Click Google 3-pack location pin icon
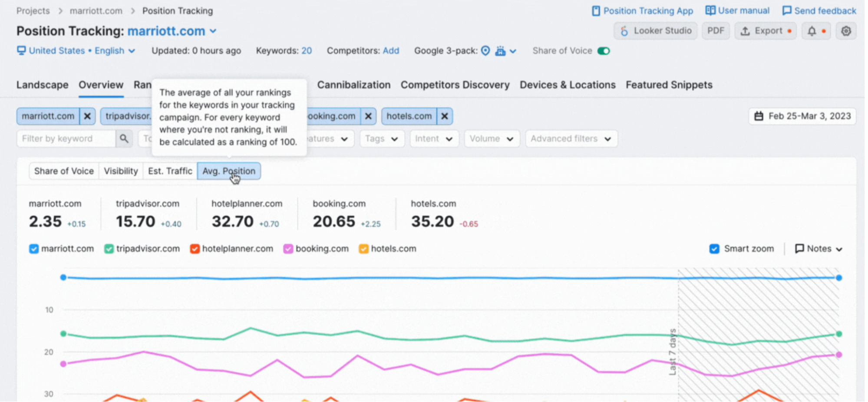This screenshot has width=868, height=402. pos(485,51)
